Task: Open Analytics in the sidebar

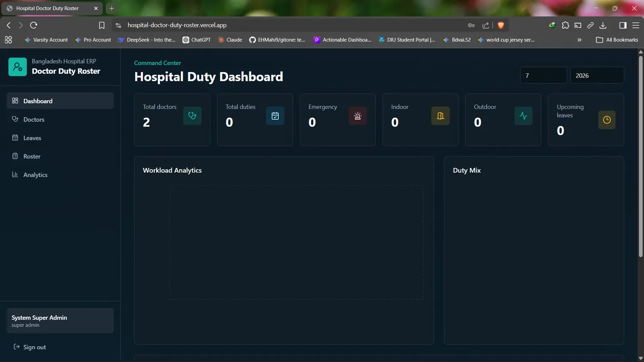Action: (x=60, y=175)
